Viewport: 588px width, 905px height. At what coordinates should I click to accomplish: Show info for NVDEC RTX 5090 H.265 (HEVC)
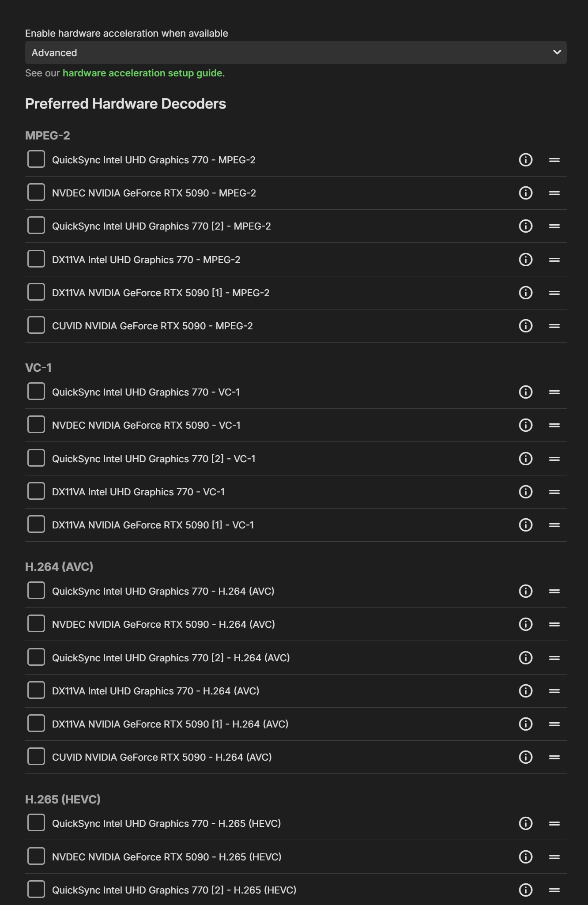tap(525, 857)
